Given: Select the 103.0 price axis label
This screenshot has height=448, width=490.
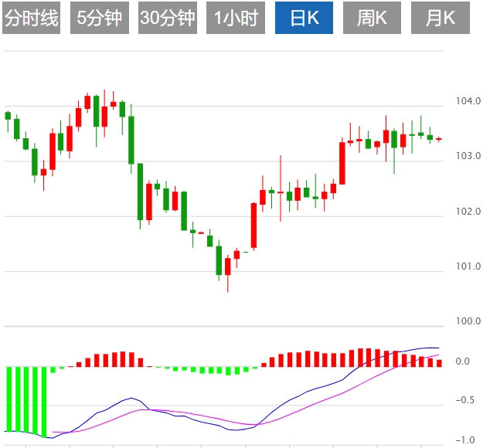Looking at the screenshot, I should (x=468, y=156).
